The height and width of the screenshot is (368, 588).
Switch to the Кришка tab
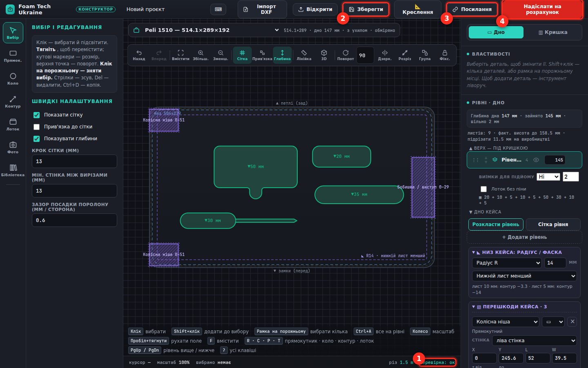(553, 32)
